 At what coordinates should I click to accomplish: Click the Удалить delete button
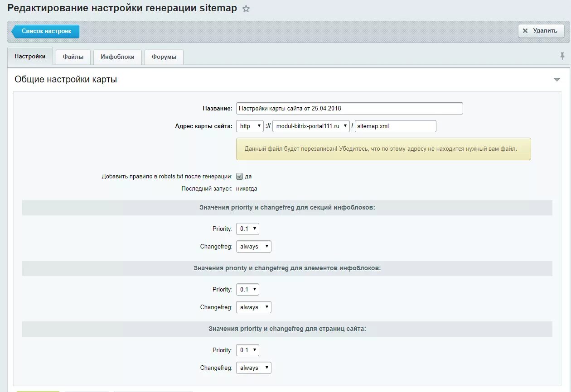click(541, 31)
